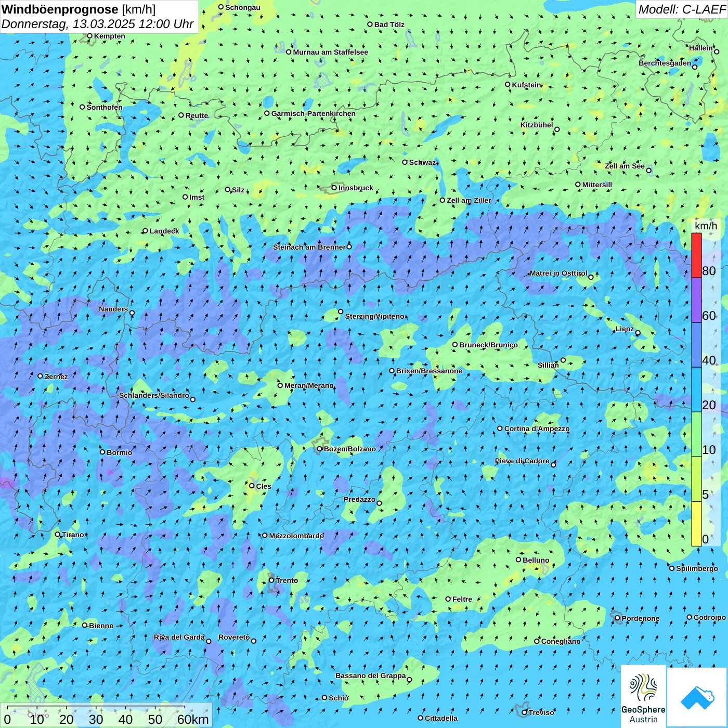
Task: Click the Tirano city label
Action: pos(73,535)
